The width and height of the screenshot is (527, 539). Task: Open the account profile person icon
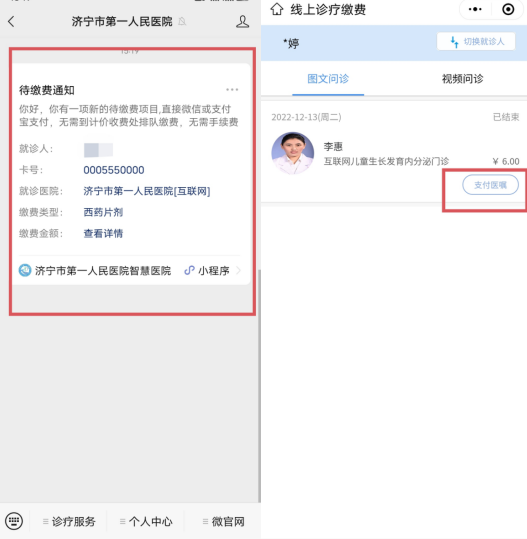point(242,21)
